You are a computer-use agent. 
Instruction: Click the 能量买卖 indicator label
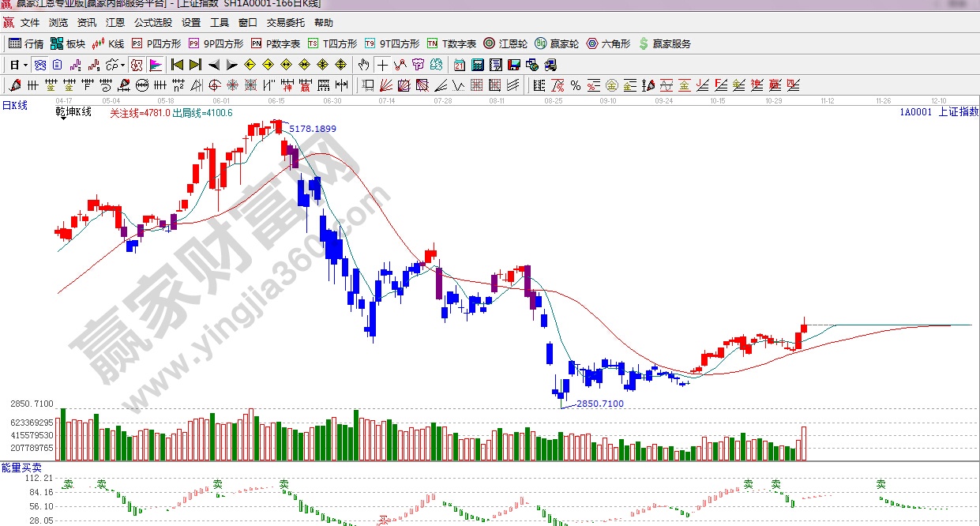click(21, 468)
